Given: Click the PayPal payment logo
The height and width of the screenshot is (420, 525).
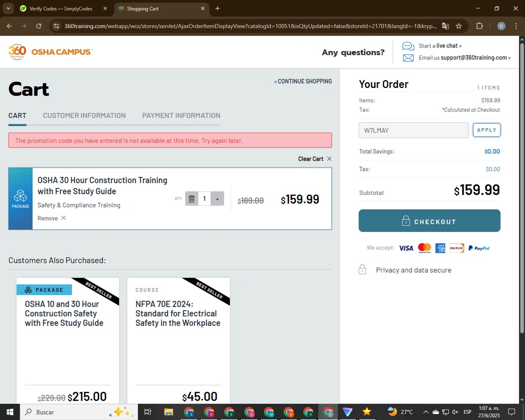Looking at the screenshot, I should (479, 248).
